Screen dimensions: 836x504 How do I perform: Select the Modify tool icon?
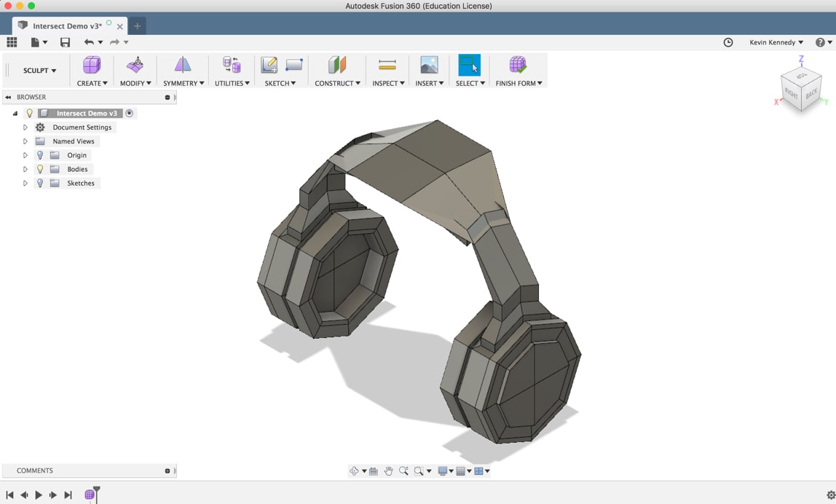134,66
